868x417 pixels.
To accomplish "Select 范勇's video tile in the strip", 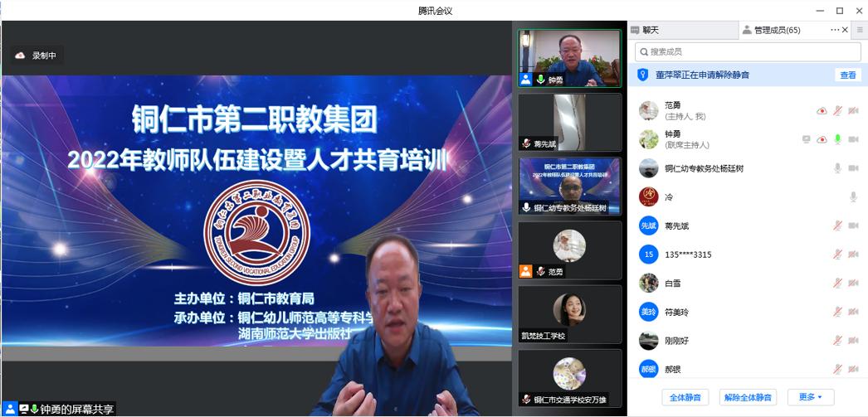I will 569,250.
